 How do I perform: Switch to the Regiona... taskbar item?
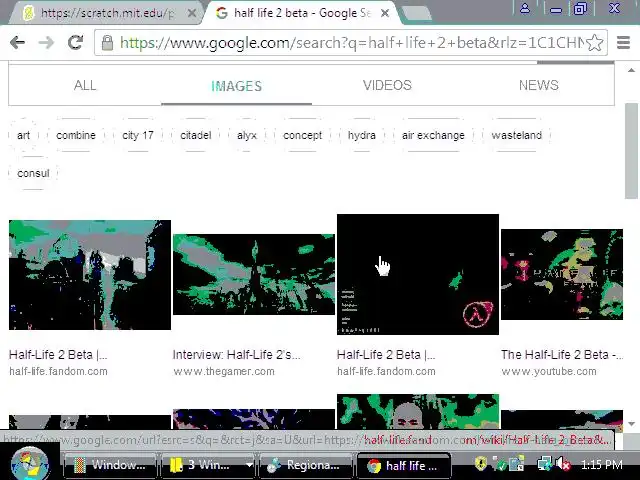click(x=305, y=465)
